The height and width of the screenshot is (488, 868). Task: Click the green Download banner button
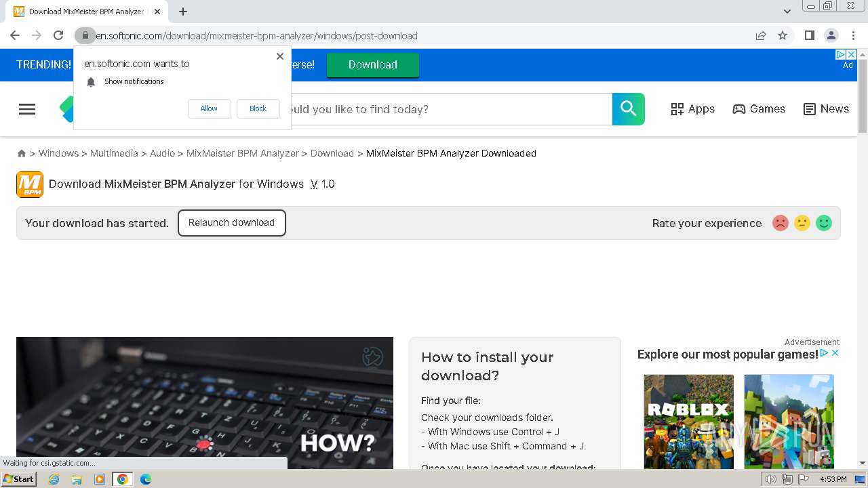tap(373, 65)
